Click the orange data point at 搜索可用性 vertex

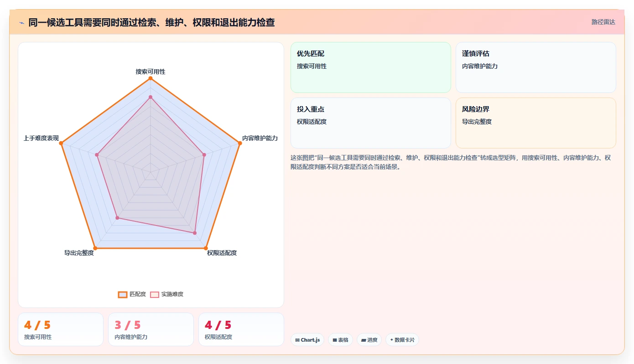click(151, 78)
